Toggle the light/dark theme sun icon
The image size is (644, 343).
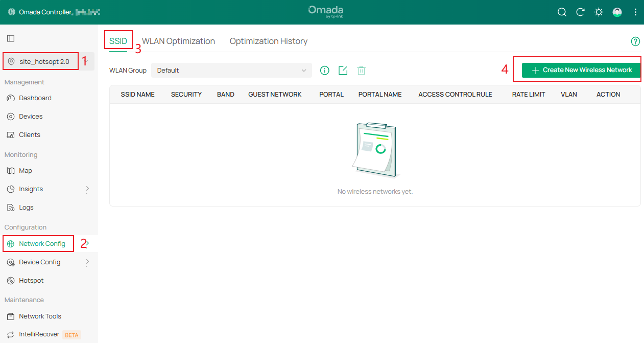coord(599,12)
